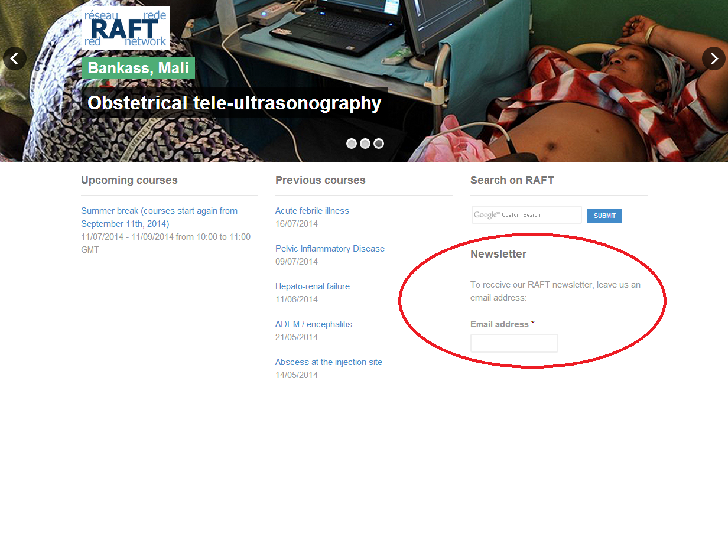This screenshot has height=560, width=728.
Task: Click the newsletter Email address field
Action: pyautogui.click(x=514, y=343)
